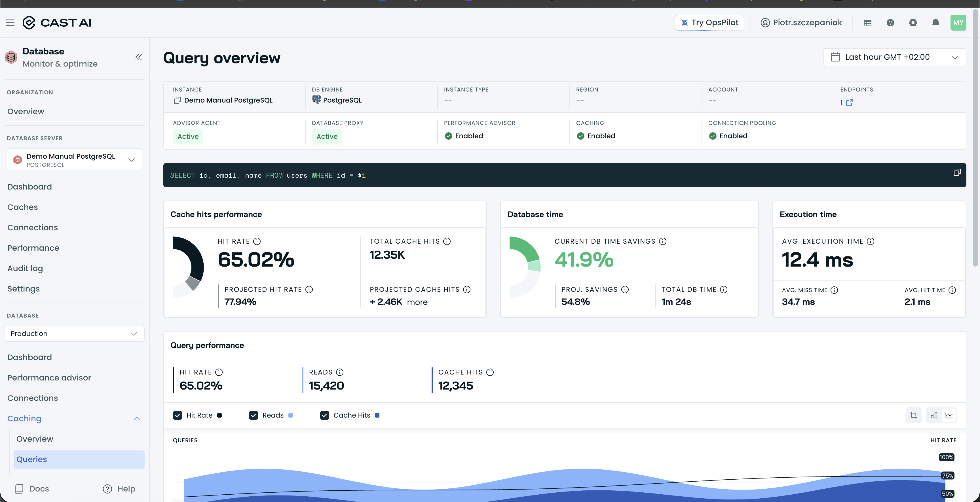
Task: Copy instance name icon beside Demo Manual PostgreSQL
Action: point(177,100)
